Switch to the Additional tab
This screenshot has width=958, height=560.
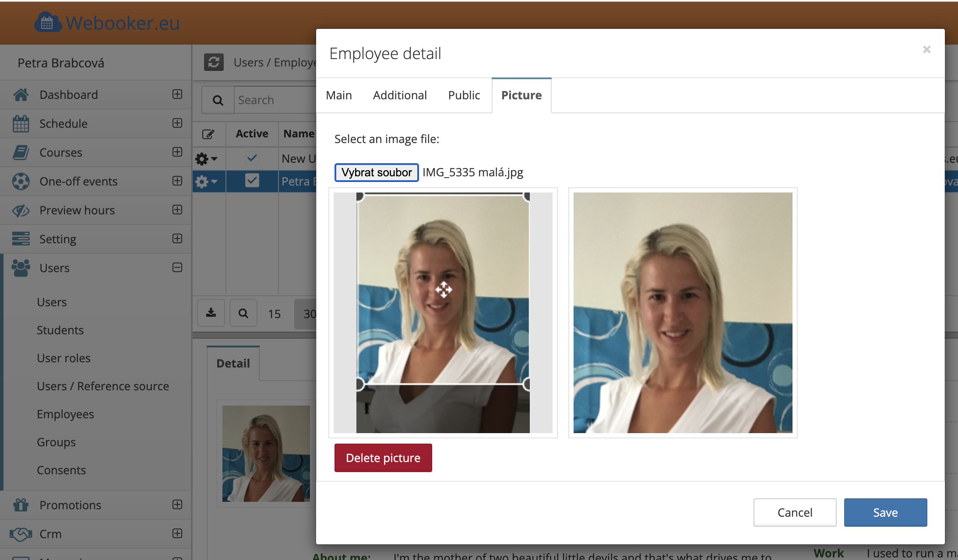point(400,95)
